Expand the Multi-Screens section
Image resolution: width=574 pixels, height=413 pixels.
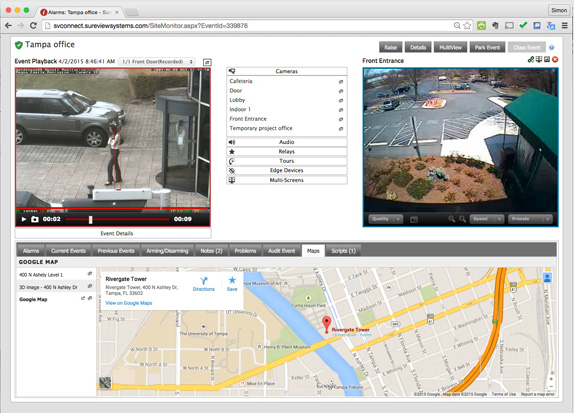pyautogui.click(x=287, y=180)
